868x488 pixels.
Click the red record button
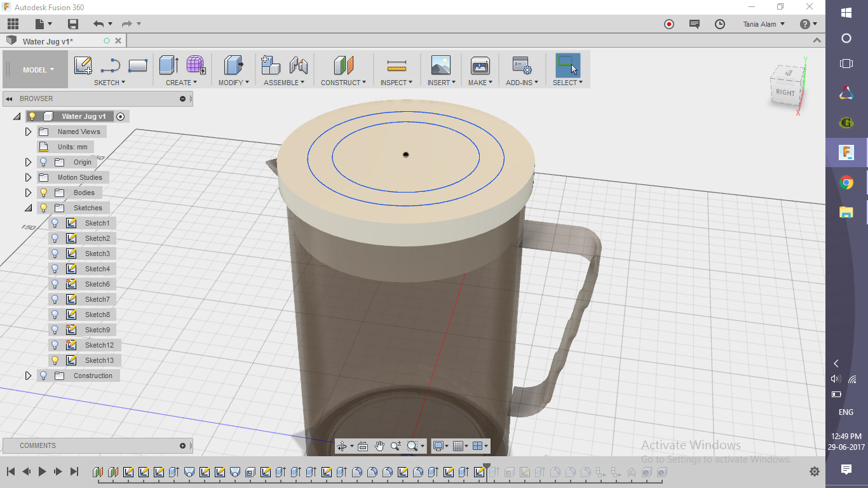pos(669,24)
